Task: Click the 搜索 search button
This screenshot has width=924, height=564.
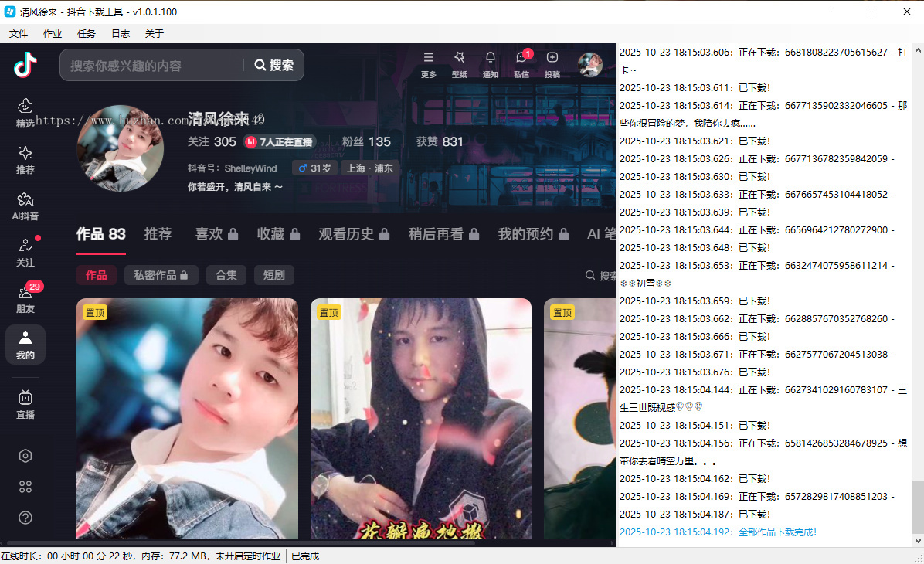Action: [x=274, y=65]
